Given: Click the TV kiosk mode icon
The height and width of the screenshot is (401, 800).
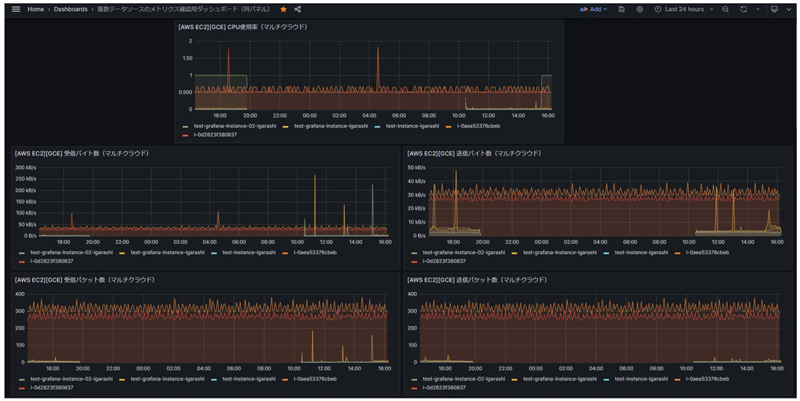Looking at the screenshot, I should pos(774,9).
